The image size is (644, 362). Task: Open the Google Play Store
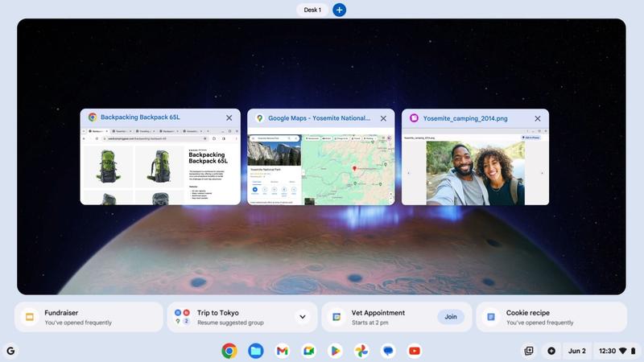coord(335,351)
